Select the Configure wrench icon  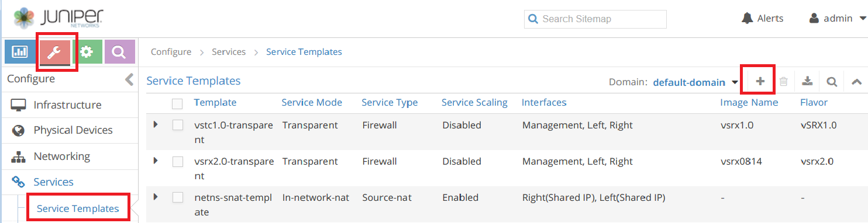54,52
